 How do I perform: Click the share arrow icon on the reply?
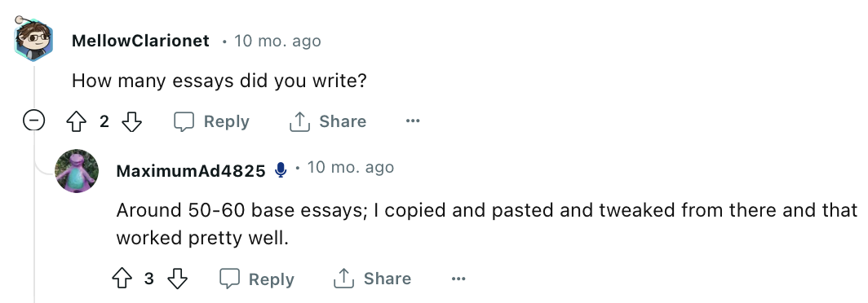[x=343, y=279]
